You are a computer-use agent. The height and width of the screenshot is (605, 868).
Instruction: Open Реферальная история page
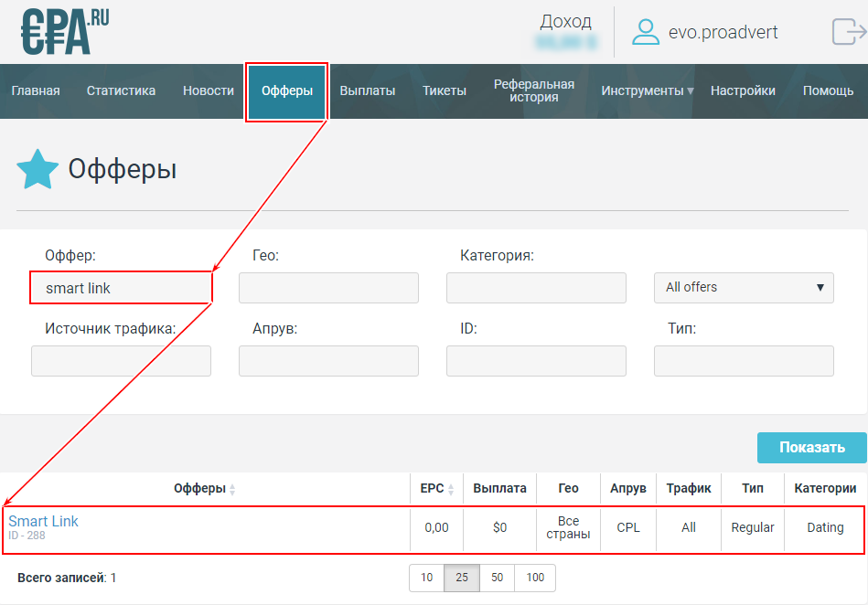click(x=533, y=90)
